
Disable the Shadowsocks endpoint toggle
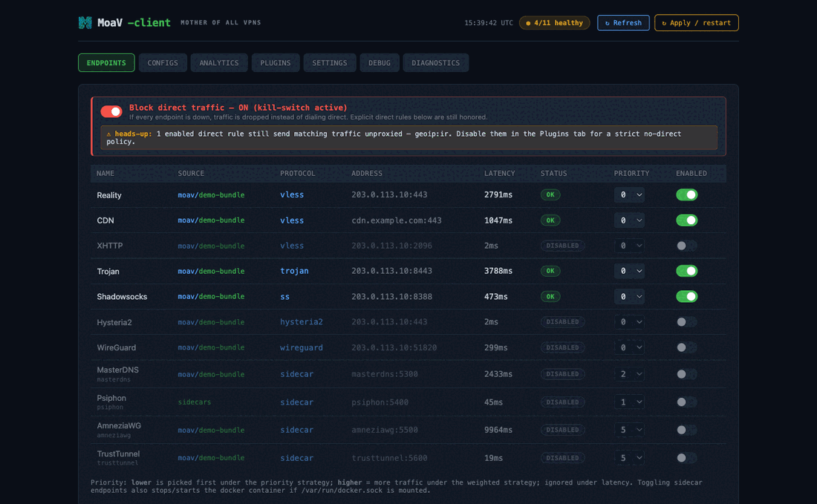click(x=686, y=296)
